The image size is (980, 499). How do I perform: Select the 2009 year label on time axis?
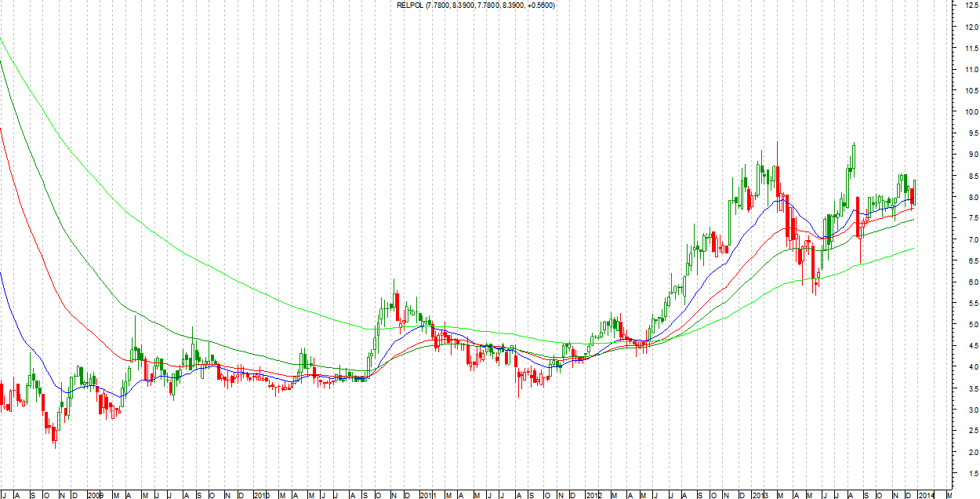96,495
